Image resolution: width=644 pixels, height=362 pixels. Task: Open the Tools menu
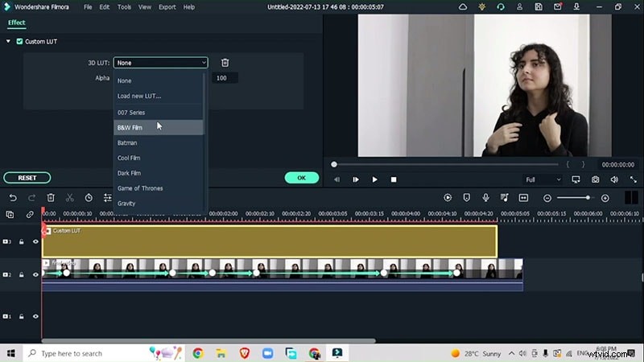click(x=124, y=7)
